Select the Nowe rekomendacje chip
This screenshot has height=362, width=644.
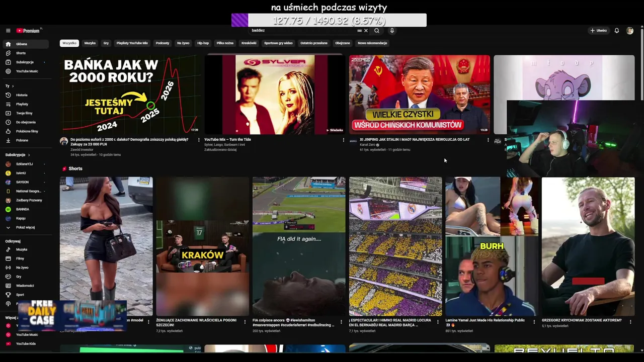click(372, 43)
